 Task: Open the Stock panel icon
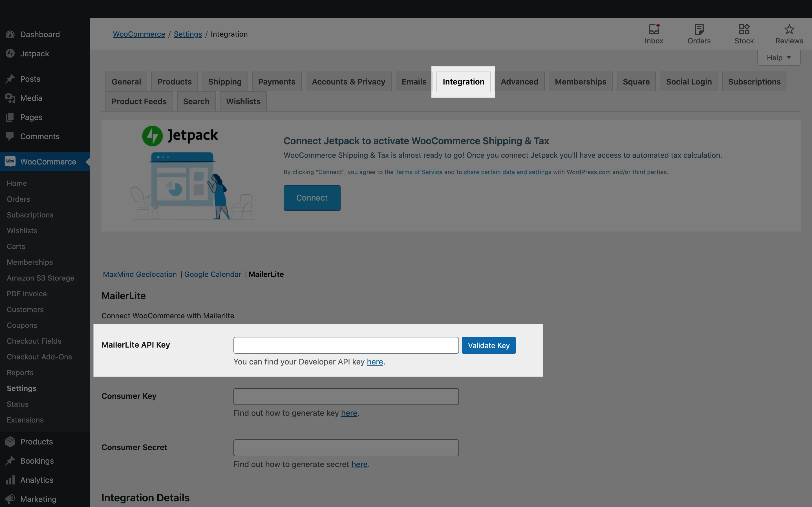(x=744, y=30)
